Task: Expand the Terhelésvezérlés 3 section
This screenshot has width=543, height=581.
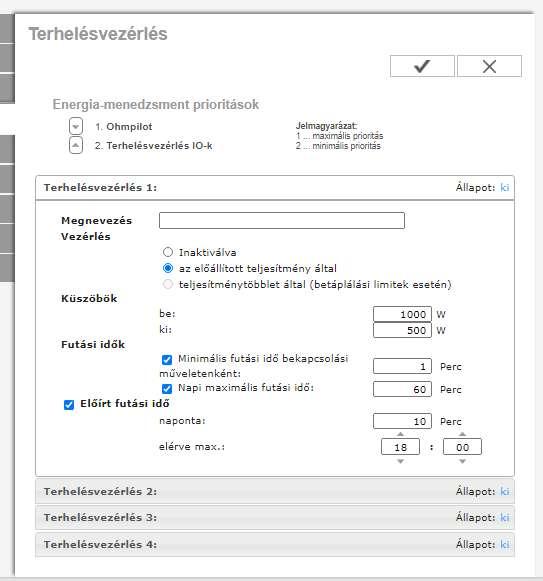Action: (x=275, y=517)
